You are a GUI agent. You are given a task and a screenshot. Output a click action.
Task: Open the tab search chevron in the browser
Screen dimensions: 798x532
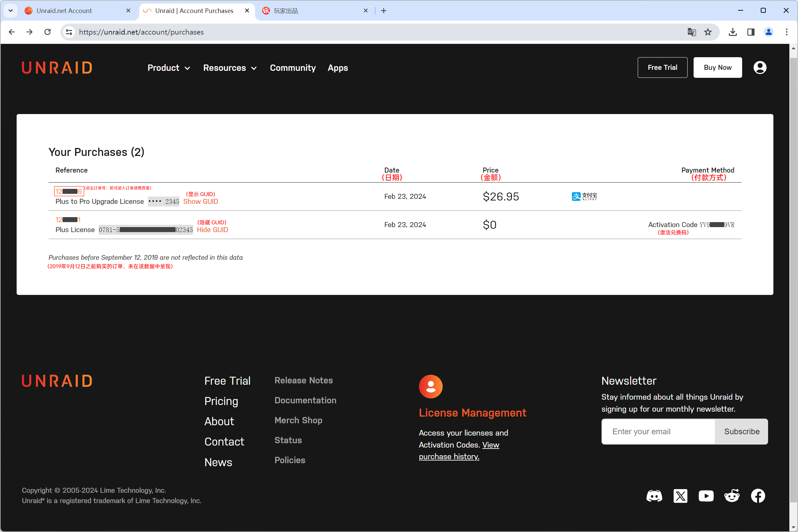[11, 11]
